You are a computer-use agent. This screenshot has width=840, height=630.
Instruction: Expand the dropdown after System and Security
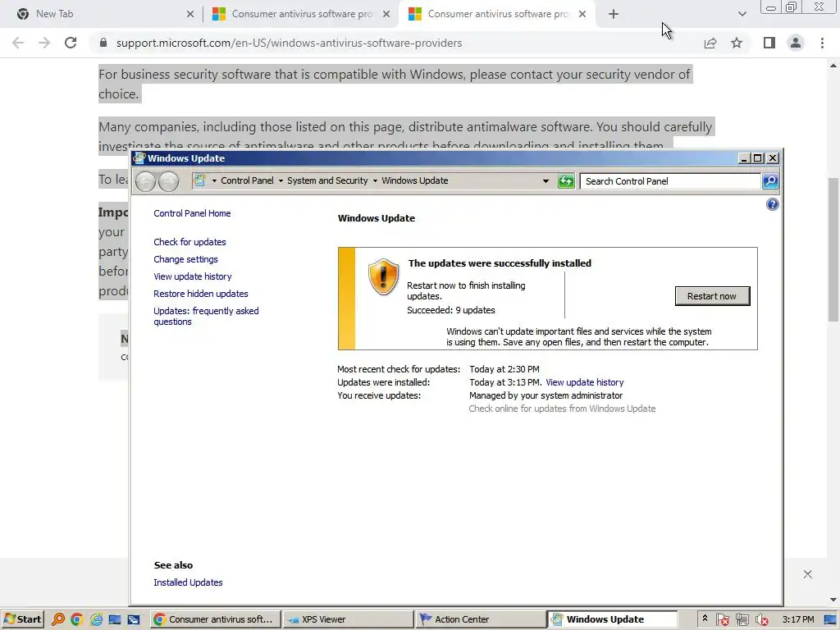click(x=375, y=181)
